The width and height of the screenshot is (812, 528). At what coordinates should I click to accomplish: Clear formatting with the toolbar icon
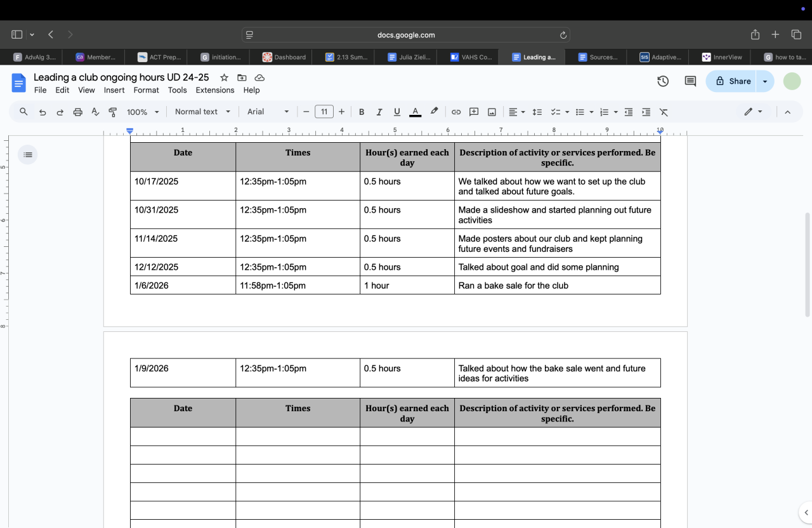(x=664, y=112)
